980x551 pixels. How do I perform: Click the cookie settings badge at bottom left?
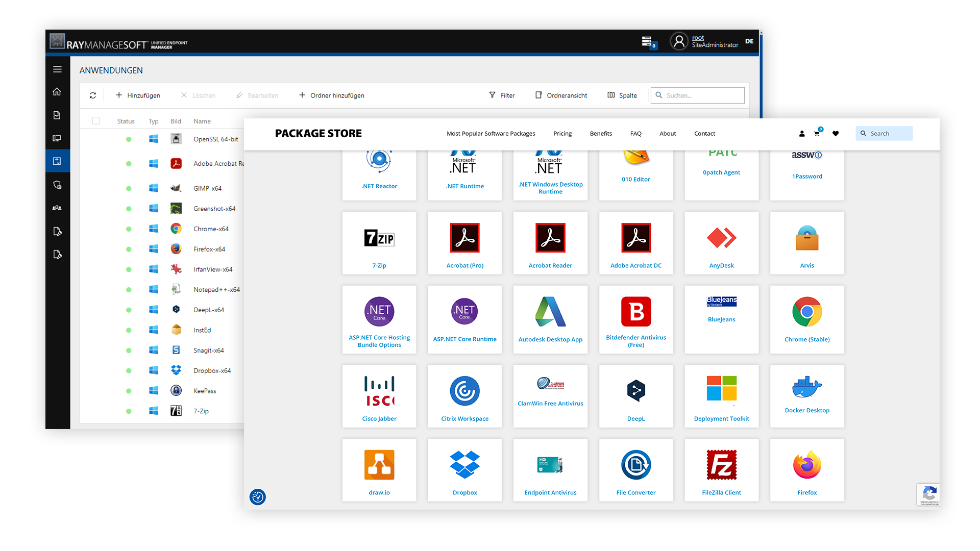[x=258, y=496]
